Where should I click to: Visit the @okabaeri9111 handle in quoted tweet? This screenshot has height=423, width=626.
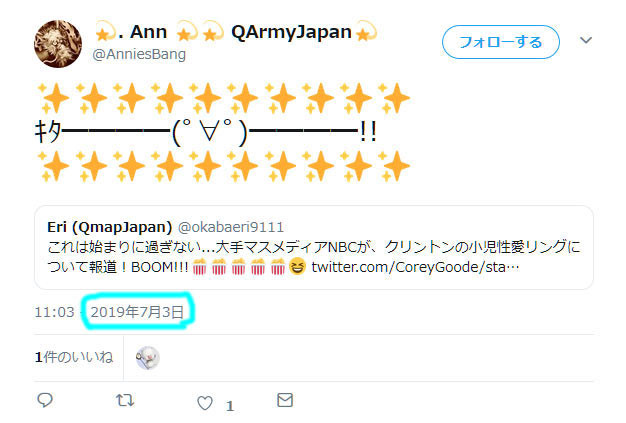[231, 227]
